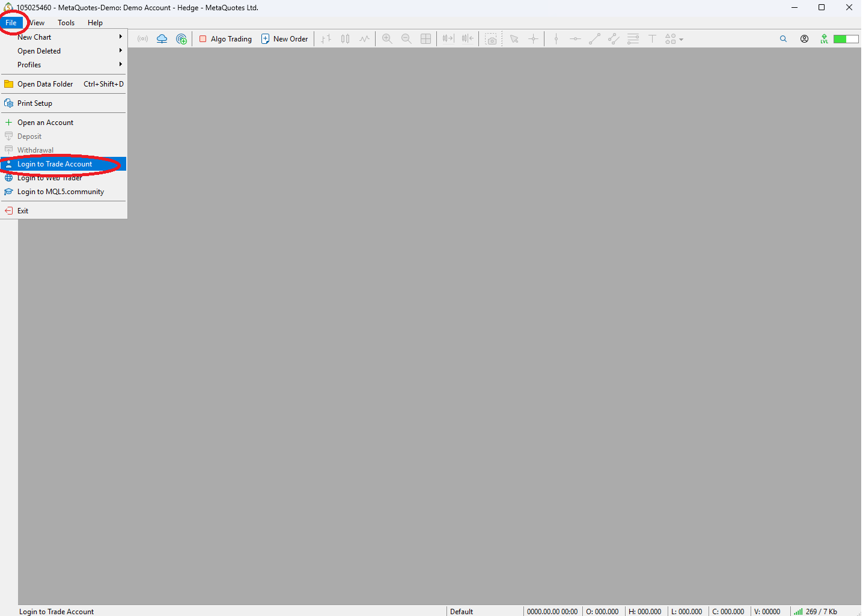Select the vertical line drawing tool
Screen dimensions: 863x616
tap(556, 39)
